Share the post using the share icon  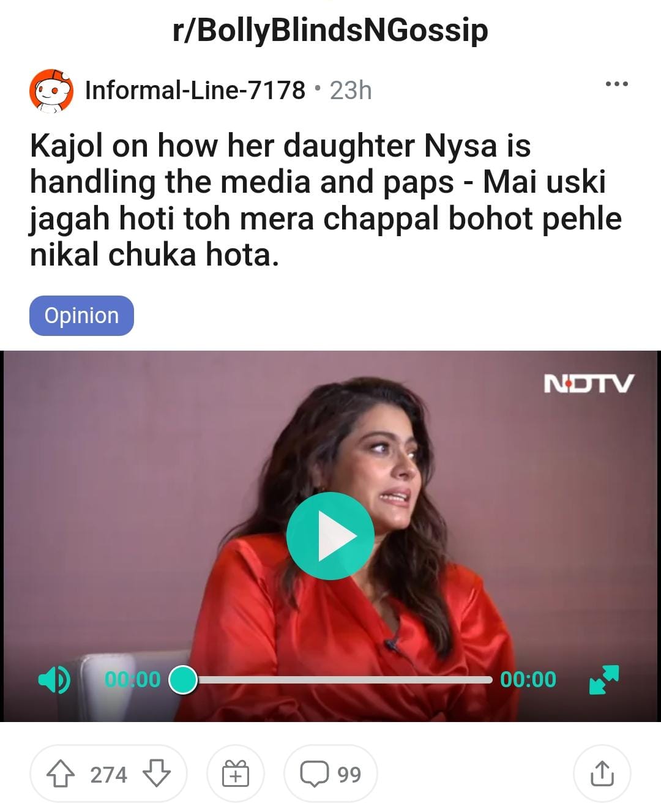click(602, 774)
